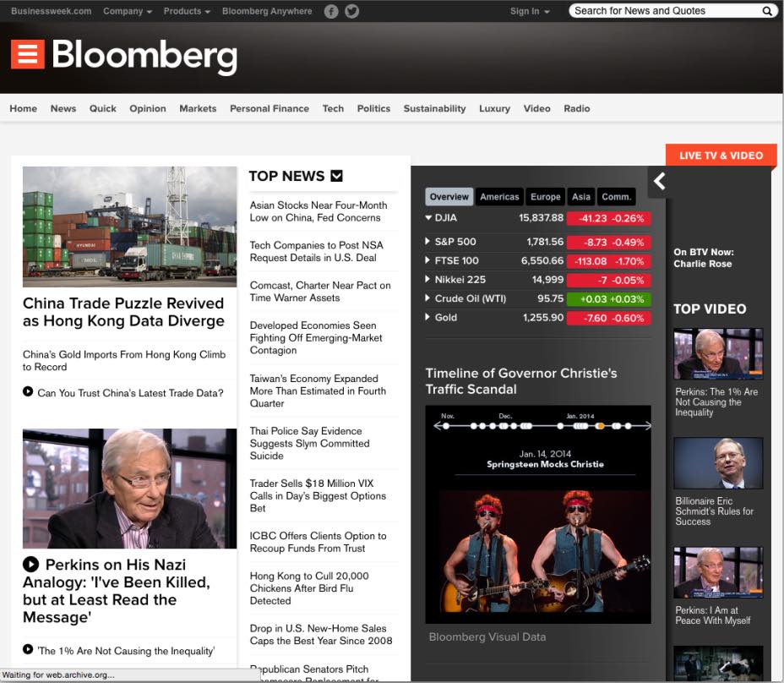This screenshot has height=683, width=784.
Task: Go to Home in navigation bar
Action: pos(23,108)
